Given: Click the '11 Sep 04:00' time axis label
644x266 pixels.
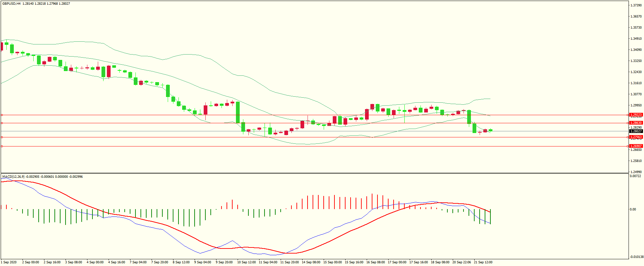Looking at the screenshot, I should (x=268, y=262).
